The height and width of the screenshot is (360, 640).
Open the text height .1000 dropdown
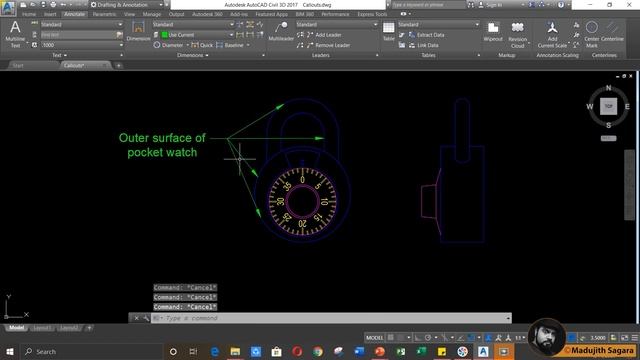pos(82,45)
